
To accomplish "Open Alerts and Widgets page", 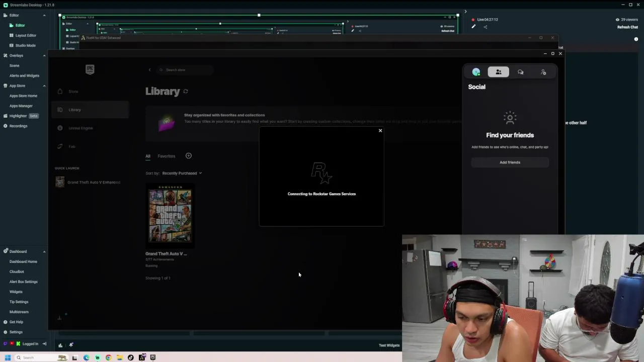I will pos(24,75).
